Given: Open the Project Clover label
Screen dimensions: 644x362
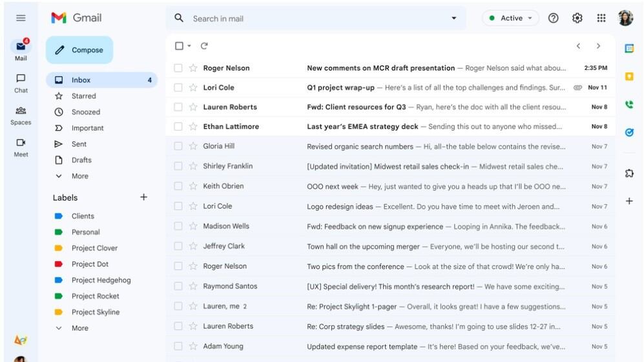Looking at the screenshot, I should pos(94,248).
